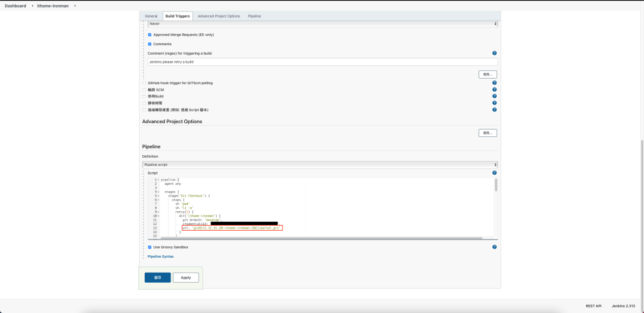This screenshot has height=313, width=644.
Task: Click the blue 儲存 save button
Action: (x=158, y=277)
